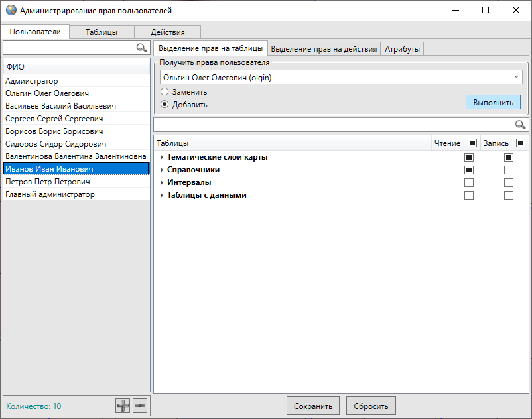The height and width of the screenshot is (419, 532).
Task: Enable read access for Интервалы
Action: (x=469, y=182)
